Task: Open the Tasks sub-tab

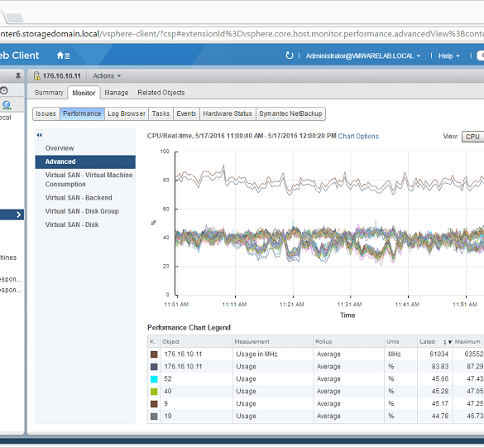Action: point(161,113)
